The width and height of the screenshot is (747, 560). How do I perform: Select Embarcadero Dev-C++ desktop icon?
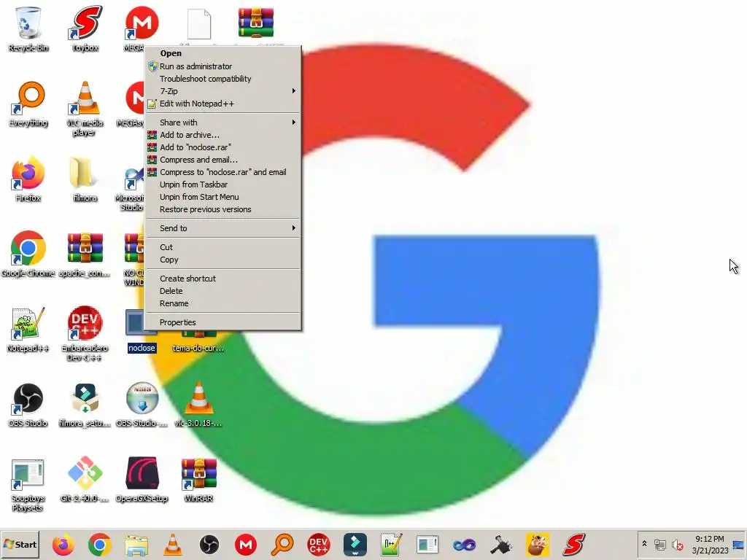[x=85, y=333]
